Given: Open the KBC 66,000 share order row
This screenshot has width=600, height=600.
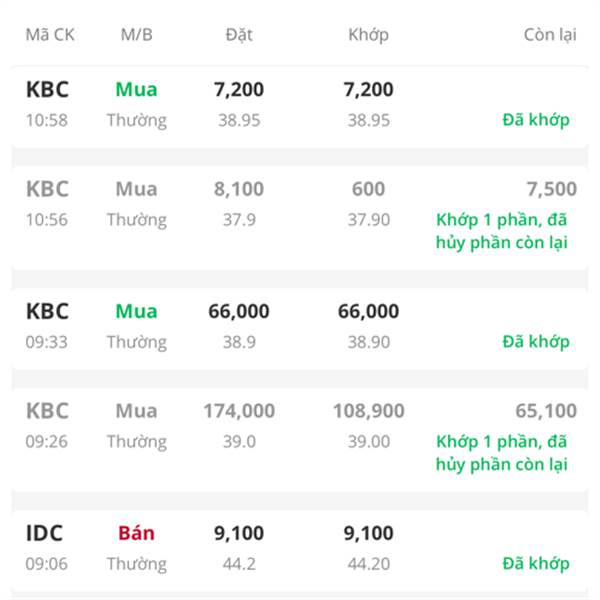Looking at the screenshot, I should [x=300, y=328].
